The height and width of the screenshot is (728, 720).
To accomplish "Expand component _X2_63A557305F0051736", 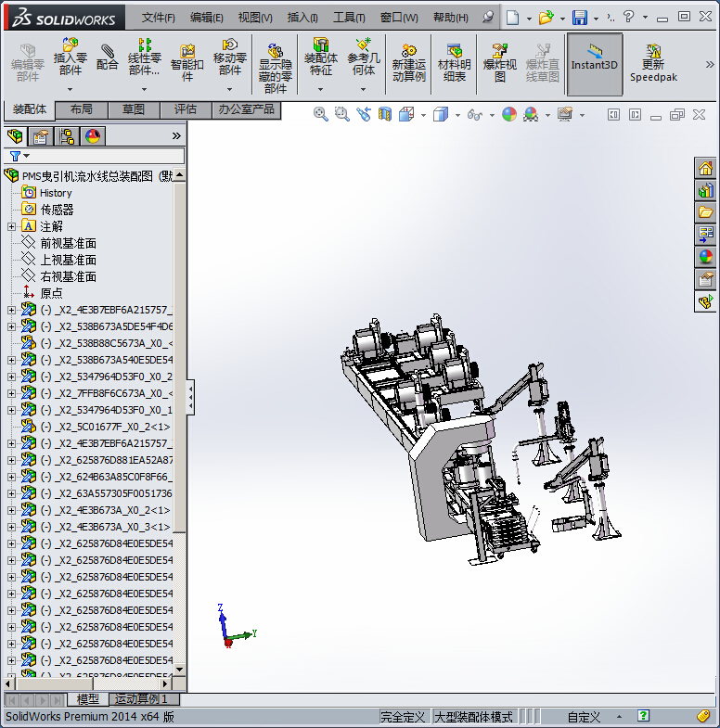I will click(x=11, y=494).
